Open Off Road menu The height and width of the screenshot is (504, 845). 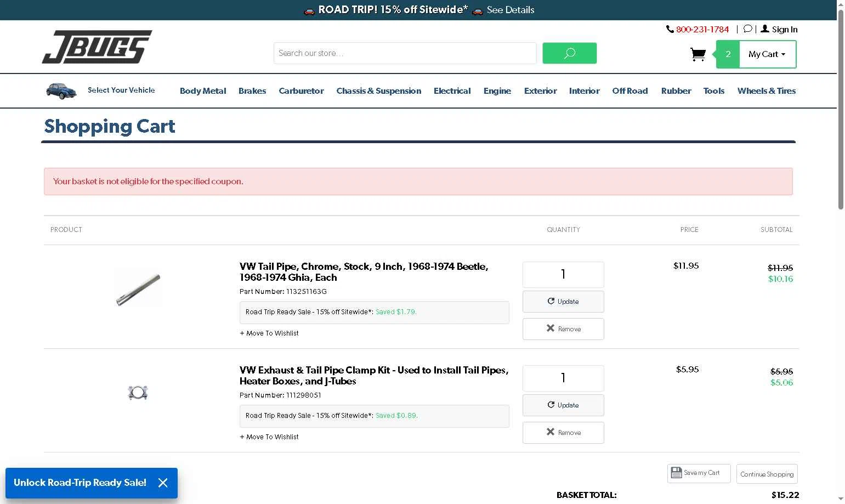click(630, 91)
